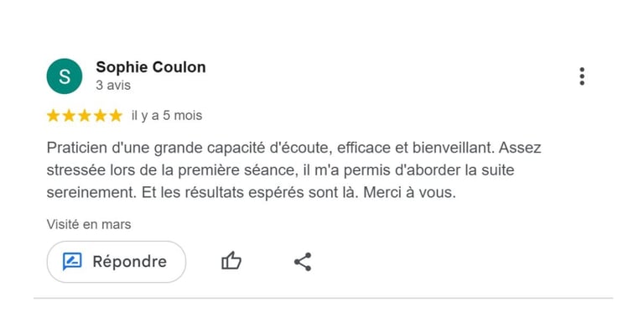
Task: Click the review line starting 'sereinement. Et les'
Action: pos(251,192)
